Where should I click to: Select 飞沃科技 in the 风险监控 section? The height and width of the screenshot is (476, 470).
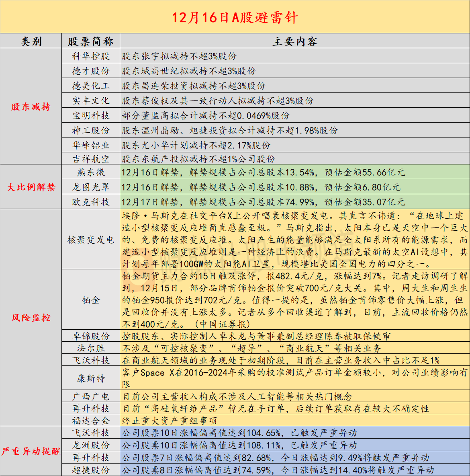click(91, 360)
